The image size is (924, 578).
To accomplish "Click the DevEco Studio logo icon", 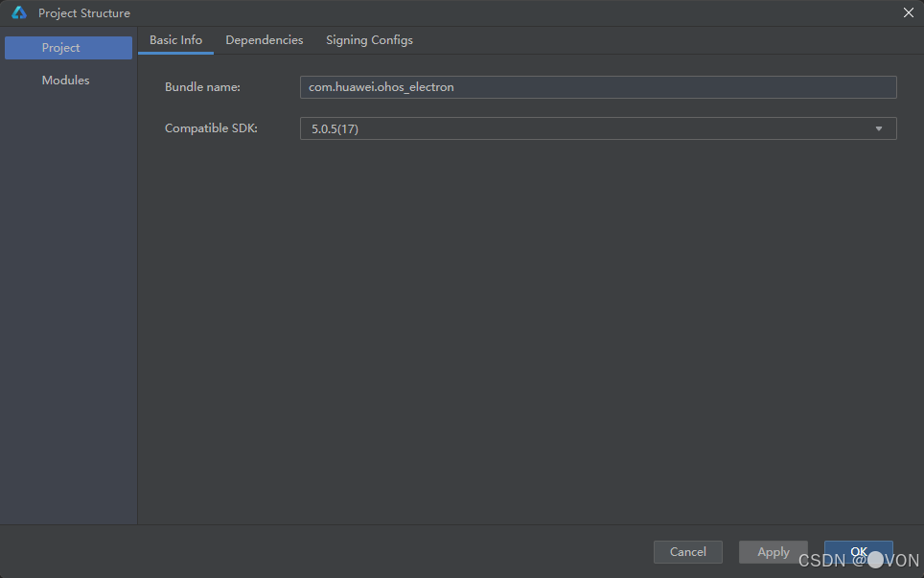I will coord(19,12).
